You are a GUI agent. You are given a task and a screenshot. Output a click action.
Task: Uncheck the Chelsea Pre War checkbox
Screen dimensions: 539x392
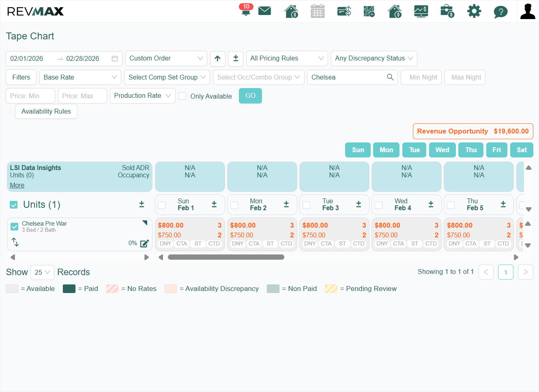coord(15,226)
